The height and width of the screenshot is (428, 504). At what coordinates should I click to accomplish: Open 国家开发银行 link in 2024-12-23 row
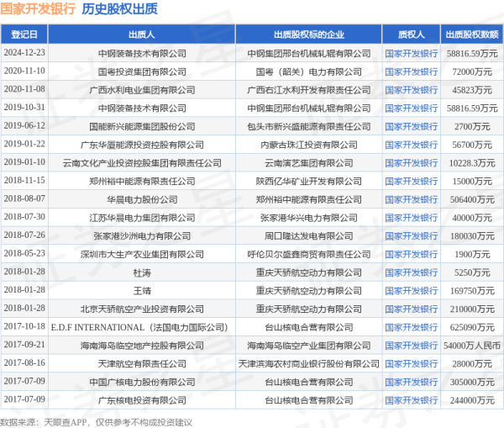[x=411, y=54]
